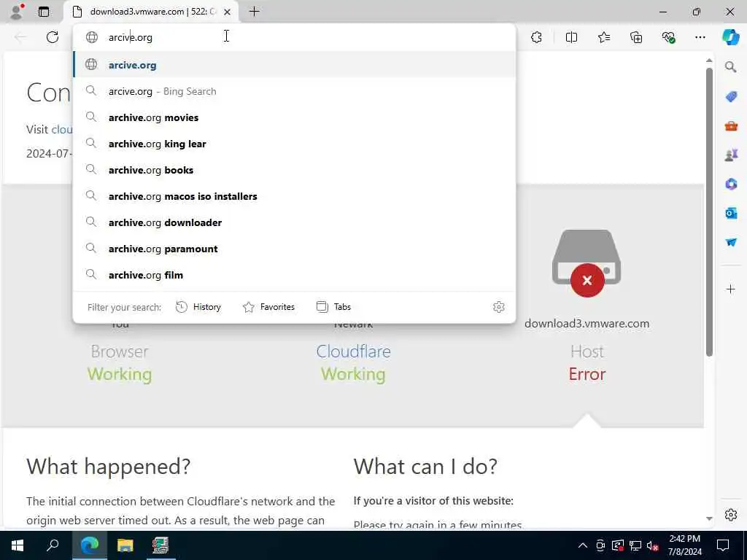747x560 pixels.
Task: Open the sidebar Microsoft 365 icon
Action: tap(731, 184)
